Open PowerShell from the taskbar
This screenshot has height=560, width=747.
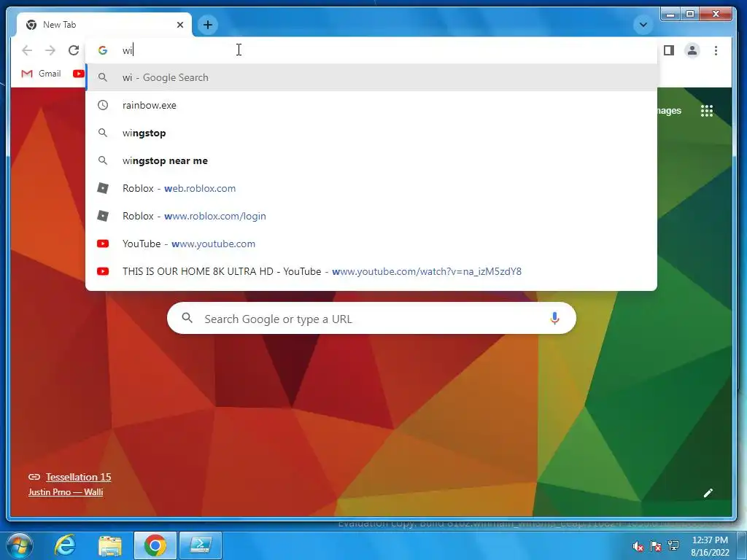point(201,545)
